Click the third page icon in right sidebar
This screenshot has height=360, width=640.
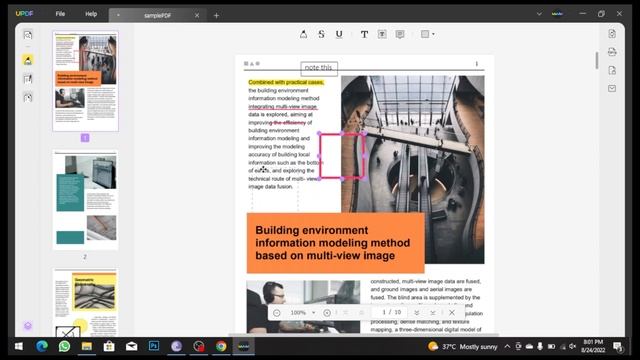[612, 70]
